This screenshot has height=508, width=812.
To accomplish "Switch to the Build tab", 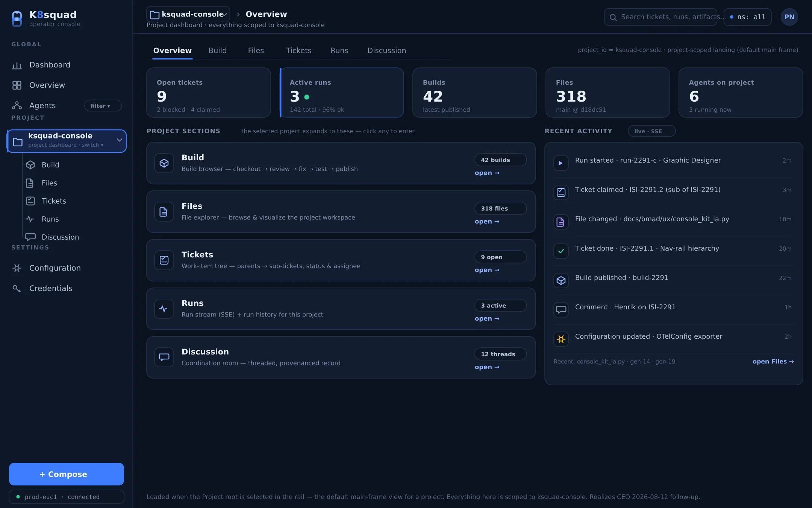I will (x=218, y=50).
